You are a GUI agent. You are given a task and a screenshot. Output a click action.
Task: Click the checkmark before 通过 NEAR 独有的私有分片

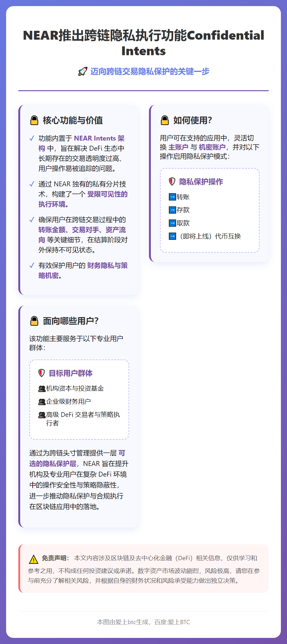[32, 184]
